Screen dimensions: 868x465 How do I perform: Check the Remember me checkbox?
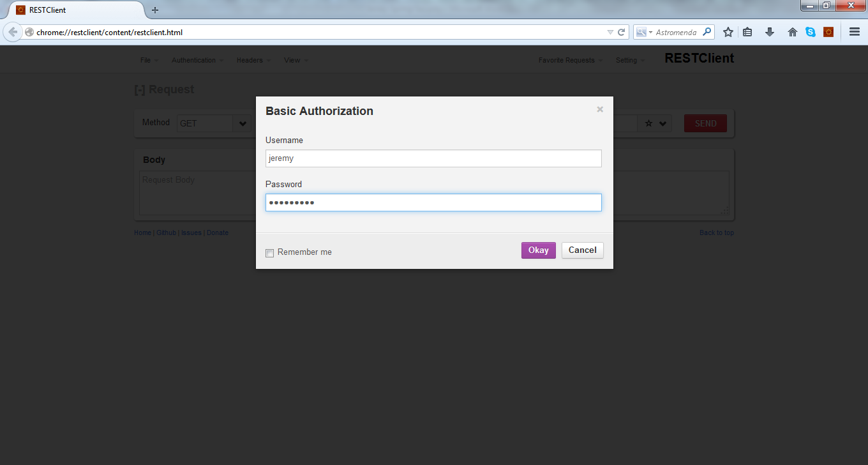click(269, 253)
